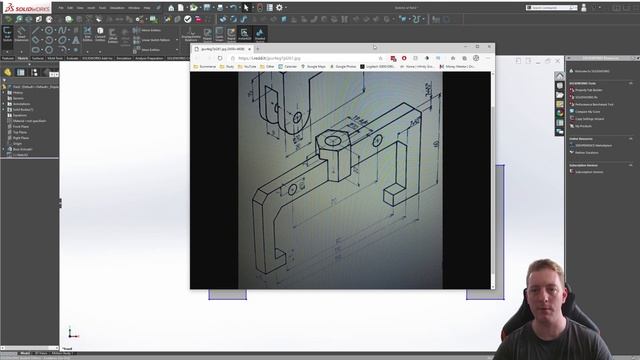
Task: Select the Smart Dimension tool
Action: [x=21, y=34]
